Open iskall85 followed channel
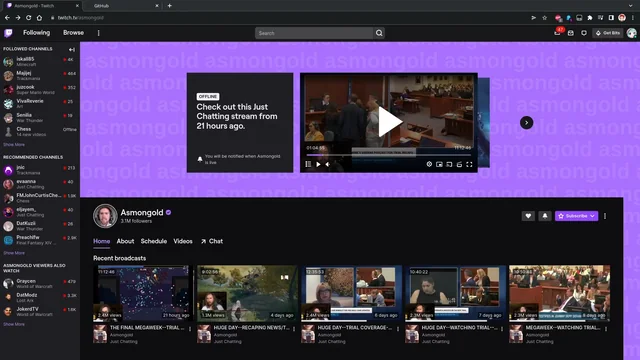Screen dimensions: 640x360 coord(40,62)
